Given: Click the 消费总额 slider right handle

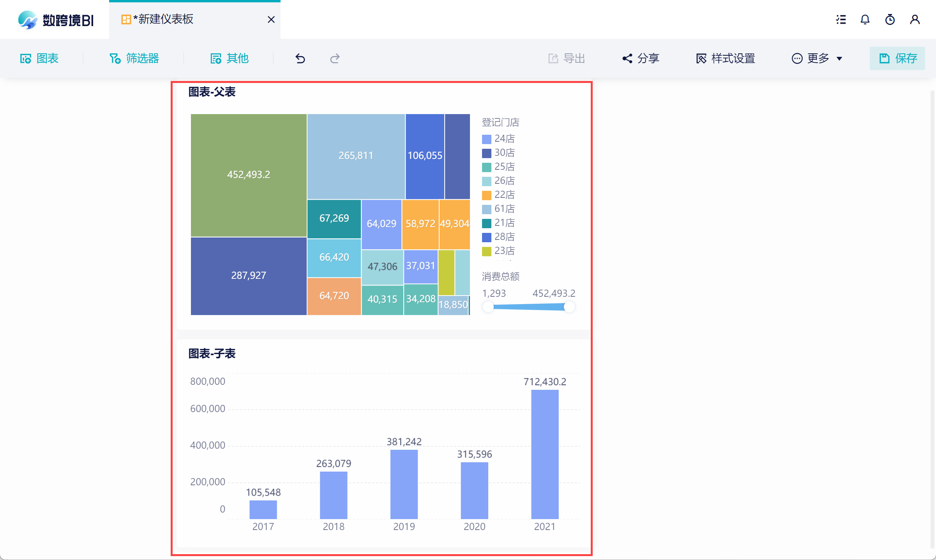Looking at the screenshot, I should point(569,307).
